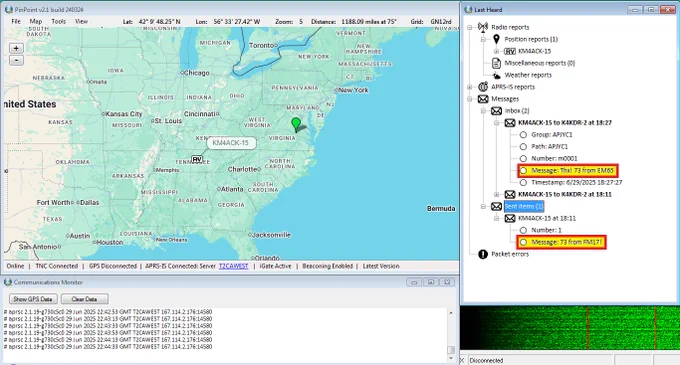This screenshot has width=680, height=365.
Task: Select Number: 1 bullet in Sent items
Action: point(523,230)
